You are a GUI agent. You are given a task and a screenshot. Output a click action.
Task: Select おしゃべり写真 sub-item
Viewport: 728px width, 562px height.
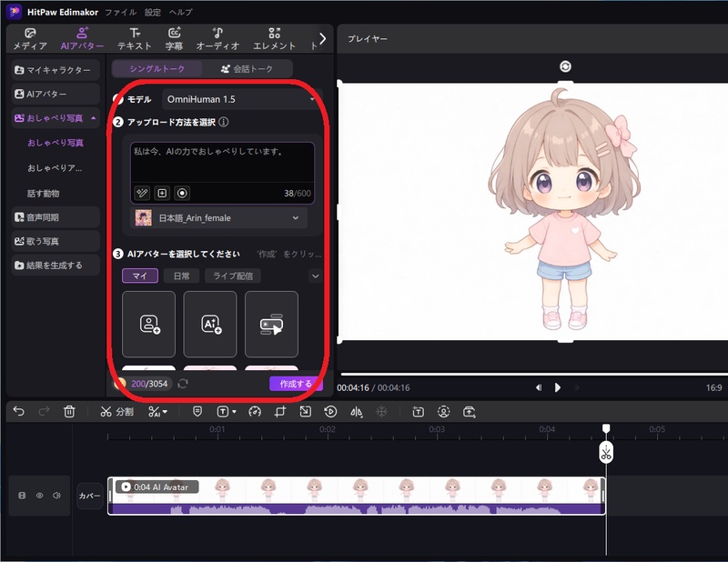56,143
